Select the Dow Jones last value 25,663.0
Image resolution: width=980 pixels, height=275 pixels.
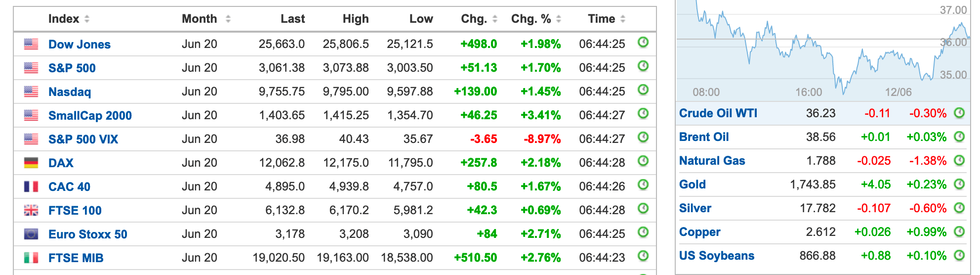tap(282, 44)
